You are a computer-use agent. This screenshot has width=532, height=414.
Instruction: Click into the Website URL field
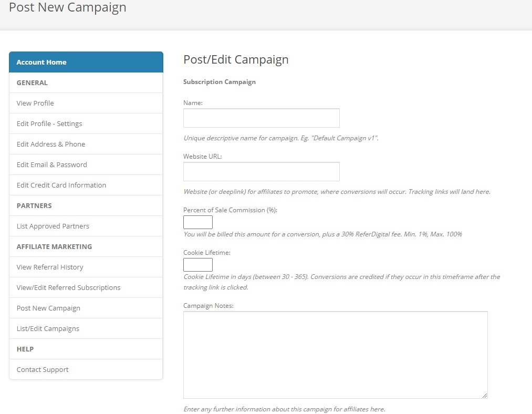click(x=261, y=172)
